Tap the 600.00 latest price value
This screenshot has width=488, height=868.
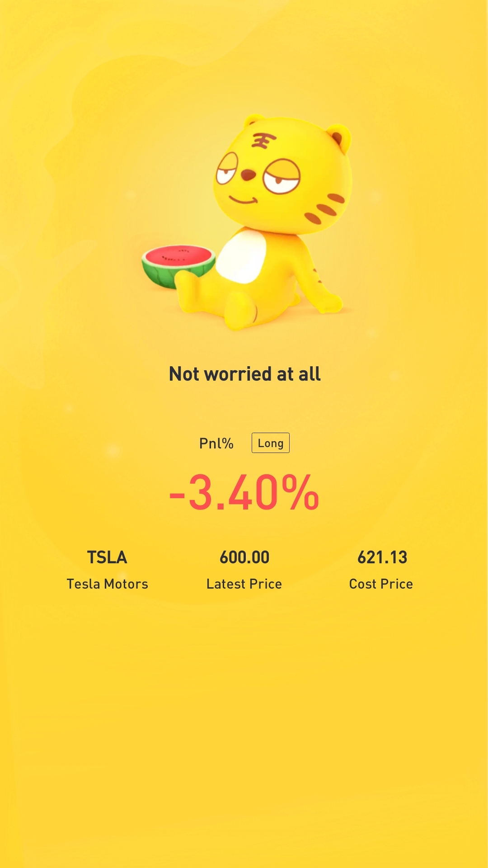tap(244, 557)
